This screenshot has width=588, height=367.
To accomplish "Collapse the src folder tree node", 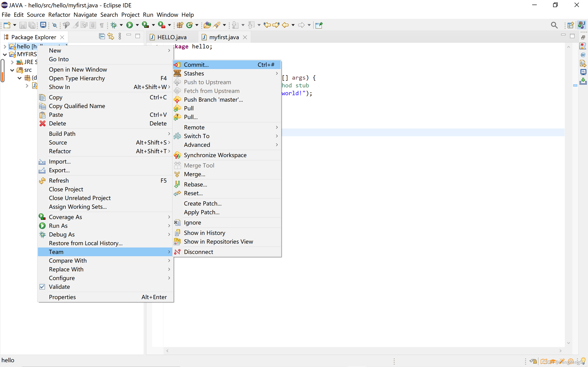I will pos(12,70).
